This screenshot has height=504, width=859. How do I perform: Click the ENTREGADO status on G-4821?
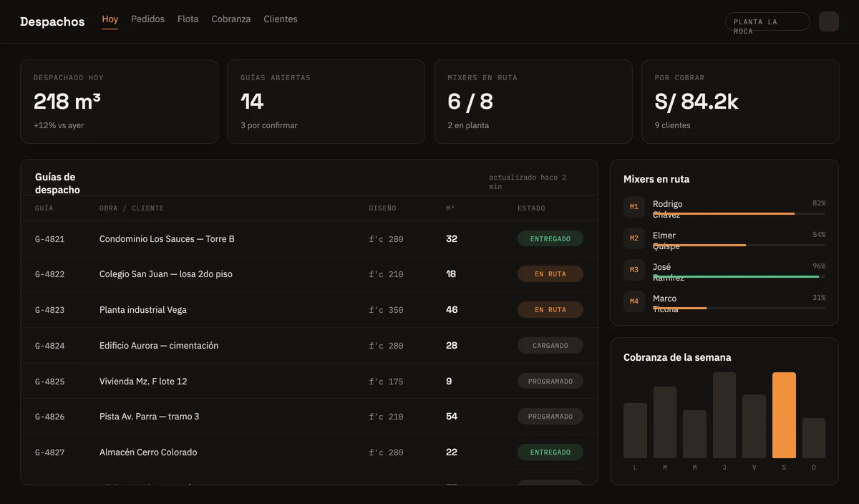pyautogui.click(x=550, y=239)
